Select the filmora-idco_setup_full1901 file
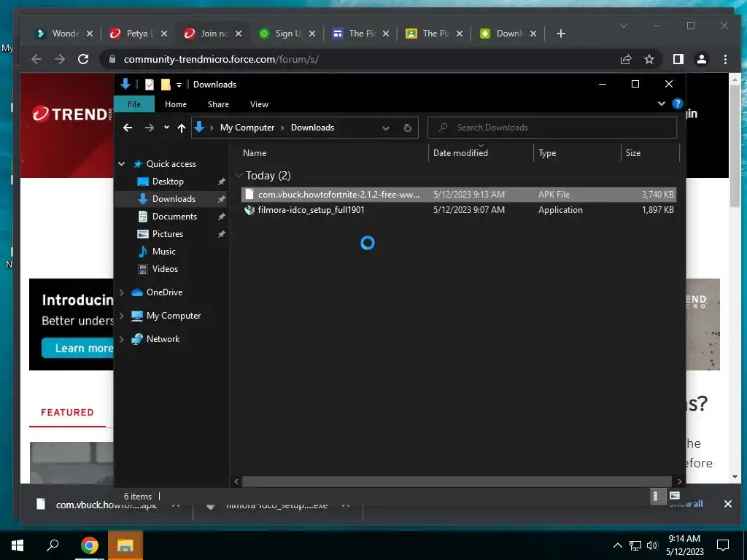The height and width of the screenshot is (560, 747). coord(458,210)
